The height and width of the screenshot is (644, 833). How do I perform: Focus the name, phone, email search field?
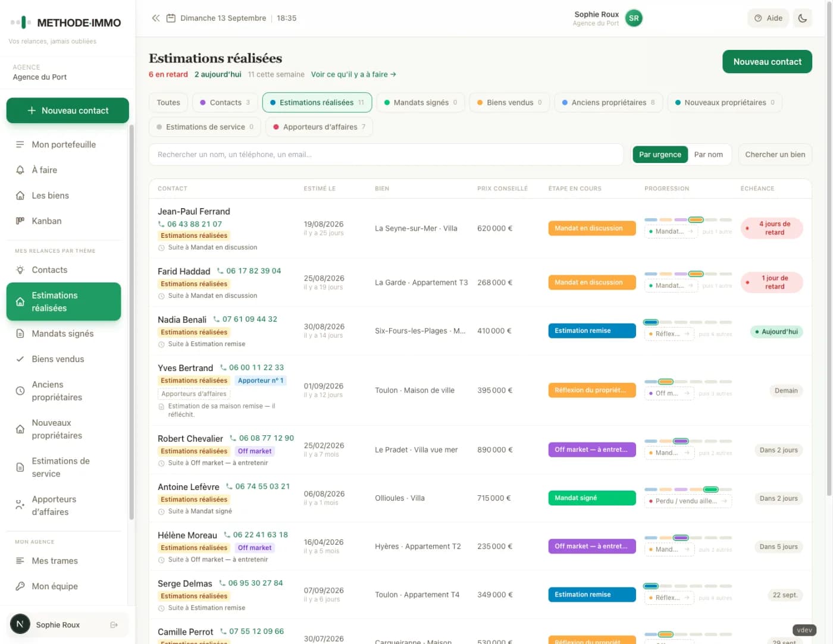tap(386, 155)
